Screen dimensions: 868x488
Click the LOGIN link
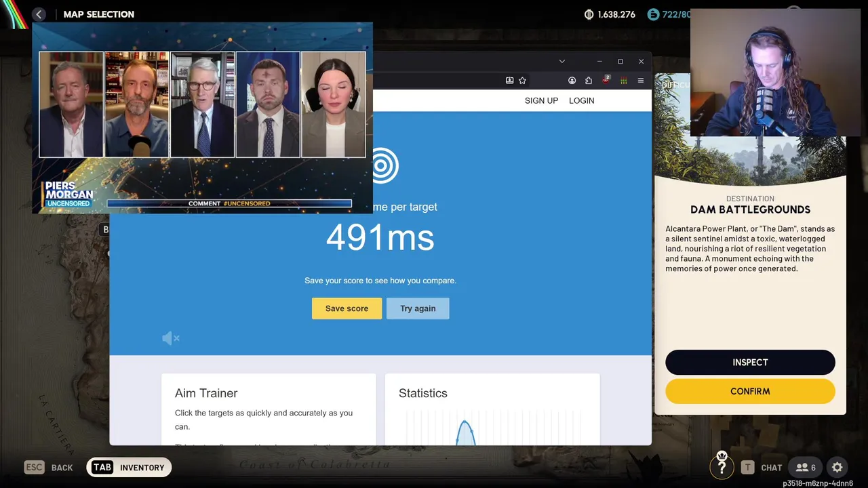[x=581, y=100]
